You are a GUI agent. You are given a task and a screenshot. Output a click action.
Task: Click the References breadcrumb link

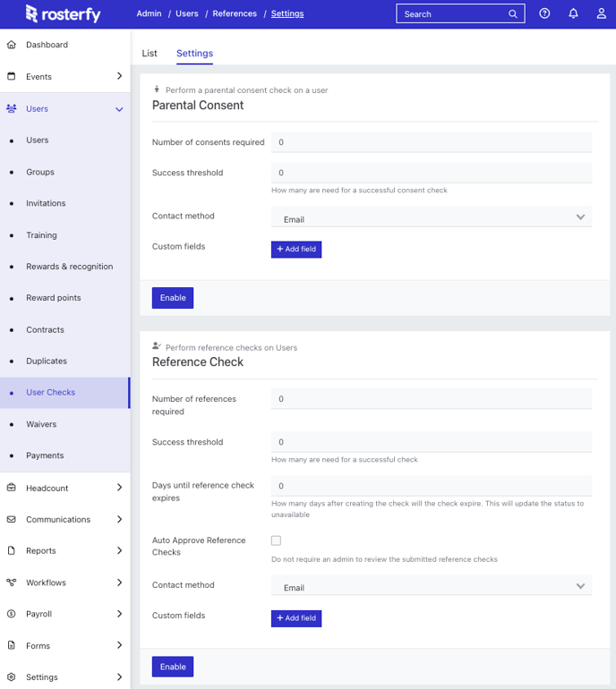click(235, 13)
